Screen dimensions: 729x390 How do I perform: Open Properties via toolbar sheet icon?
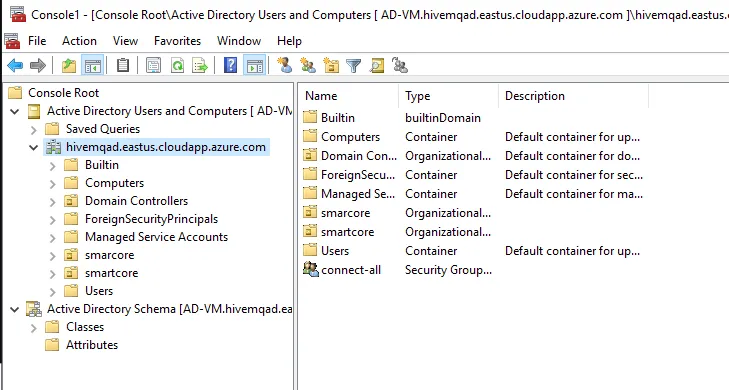[x=153, y=66]
